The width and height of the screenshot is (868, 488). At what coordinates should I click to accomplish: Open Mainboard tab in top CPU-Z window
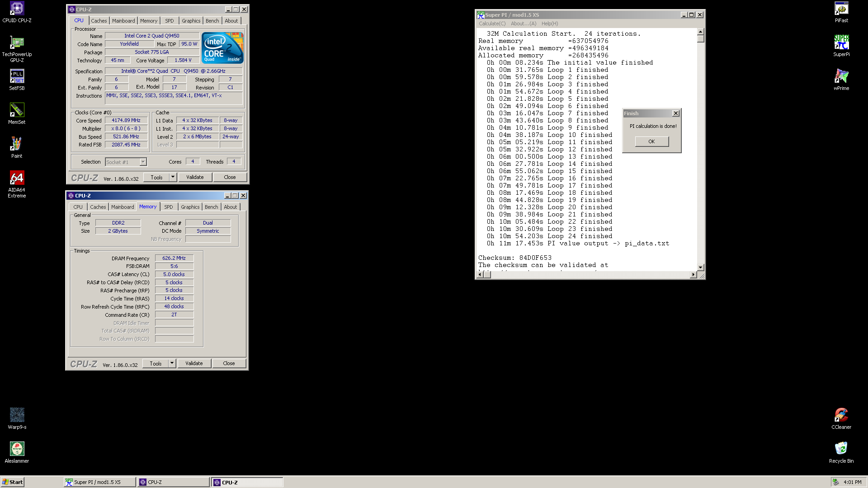123,21
